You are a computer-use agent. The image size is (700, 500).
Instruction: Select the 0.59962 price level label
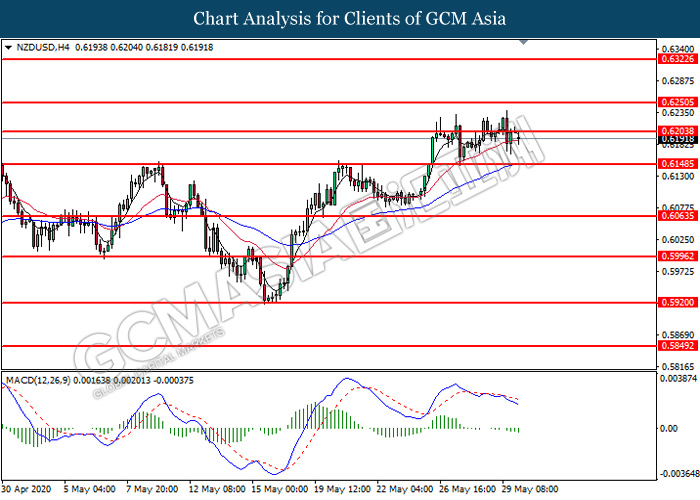click(677, 256)
